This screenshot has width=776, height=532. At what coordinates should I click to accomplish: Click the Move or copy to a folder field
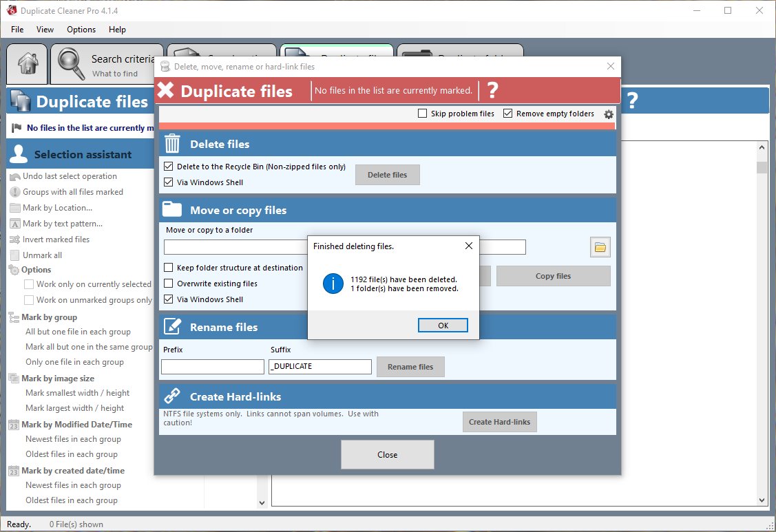click(344, 247)
